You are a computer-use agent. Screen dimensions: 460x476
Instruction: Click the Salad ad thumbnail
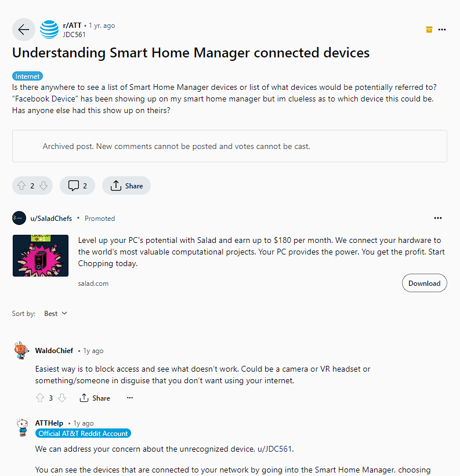click(41, 255)
